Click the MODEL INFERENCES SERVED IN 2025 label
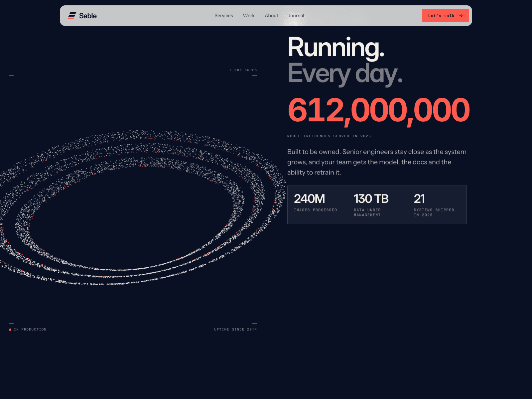The width and height of the screenshot is (532, 399). tap(329, 136)
